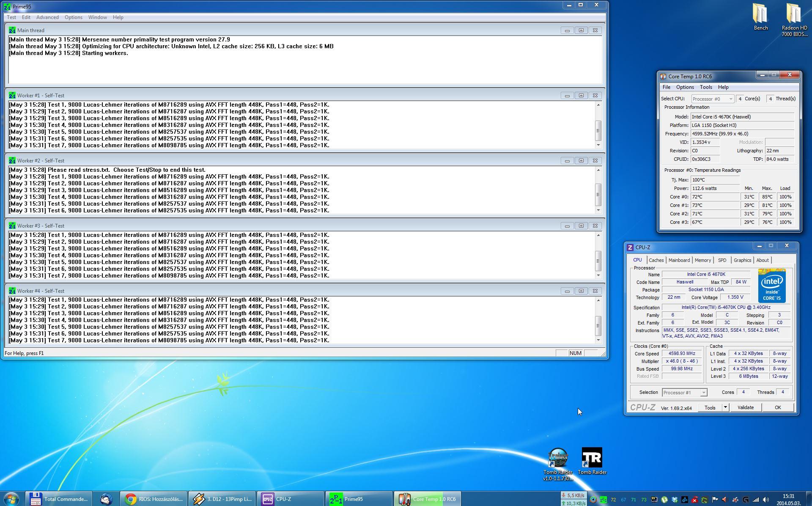Click the Prime95 icon in Main thread title
The width and height of the screenshot is (812, 506).
tap(12, 30)
